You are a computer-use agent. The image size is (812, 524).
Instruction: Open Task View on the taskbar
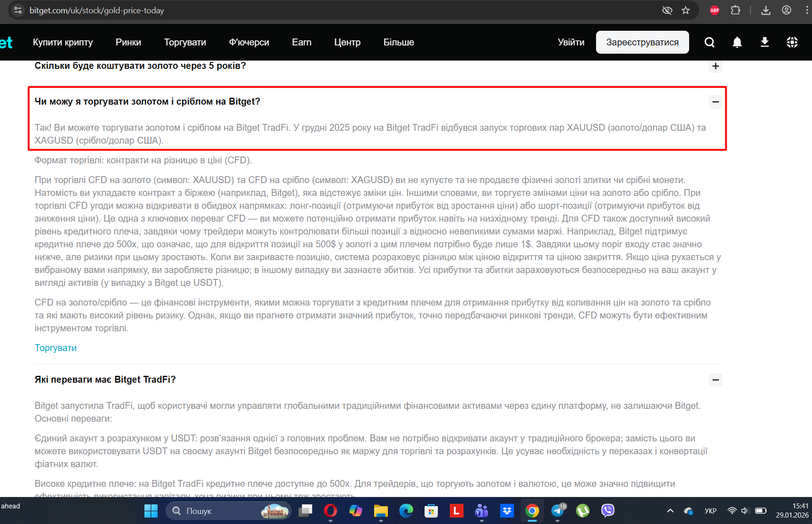305,511
